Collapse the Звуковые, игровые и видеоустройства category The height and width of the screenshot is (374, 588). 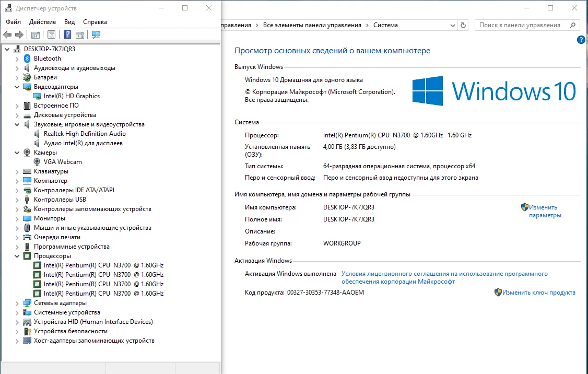[17, 124]
